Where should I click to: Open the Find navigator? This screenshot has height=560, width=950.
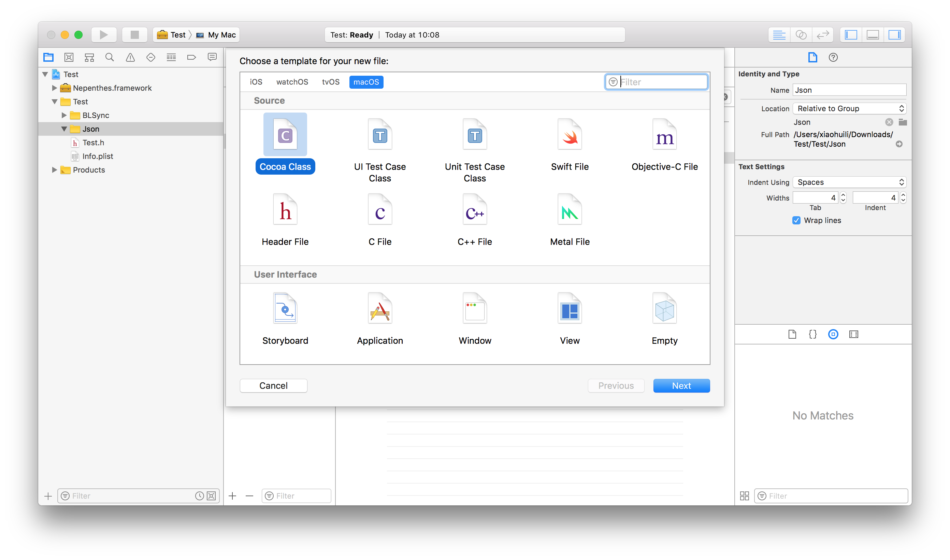110,57
